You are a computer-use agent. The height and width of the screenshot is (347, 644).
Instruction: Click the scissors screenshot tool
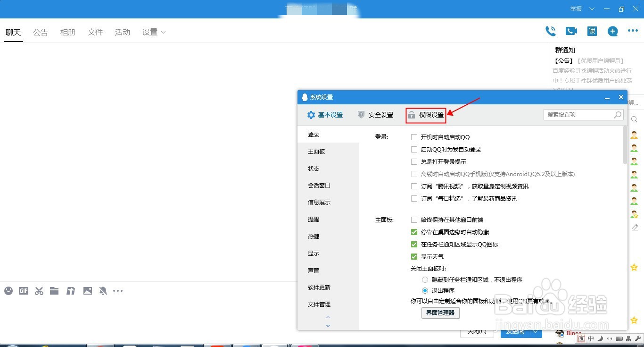tap(39, 291)
